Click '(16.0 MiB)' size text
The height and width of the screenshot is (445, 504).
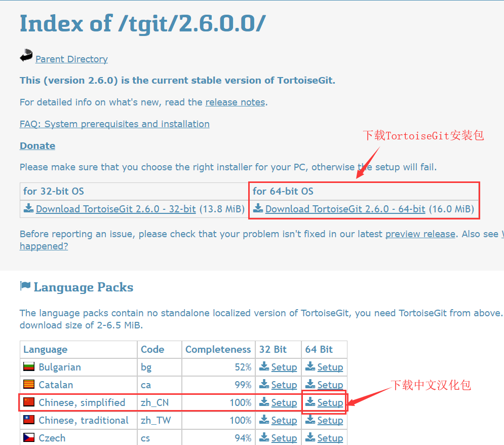[451, 209]
